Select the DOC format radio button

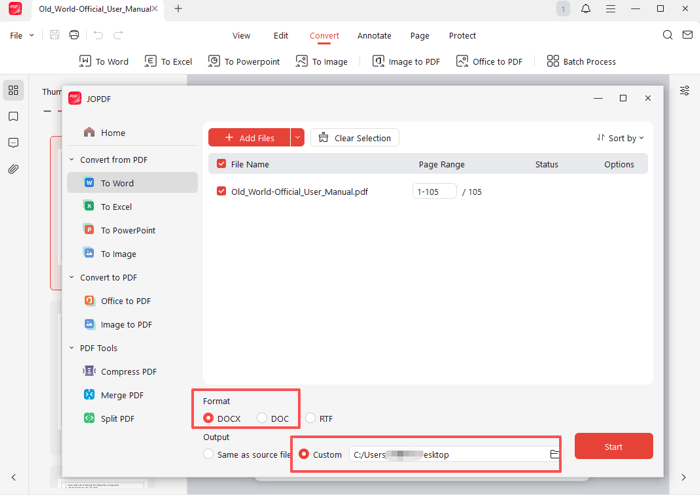pos(262,418)
